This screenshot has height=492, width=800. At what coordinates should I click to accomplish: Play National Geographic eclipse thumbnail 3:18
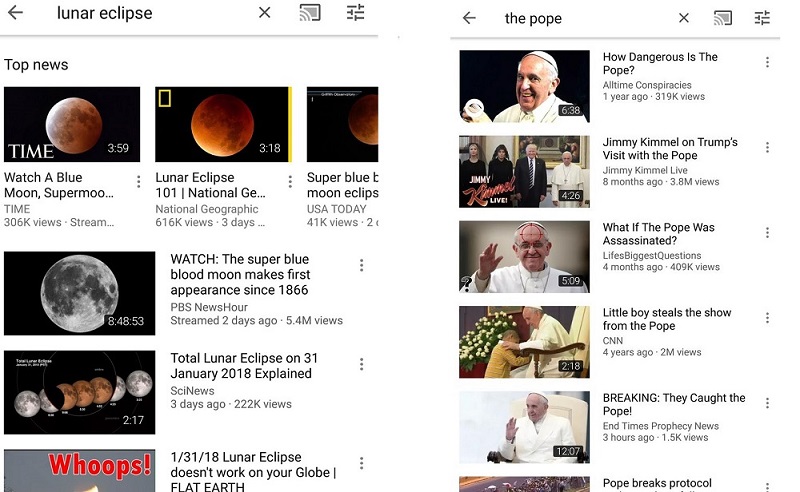click(x=223, y=125)
